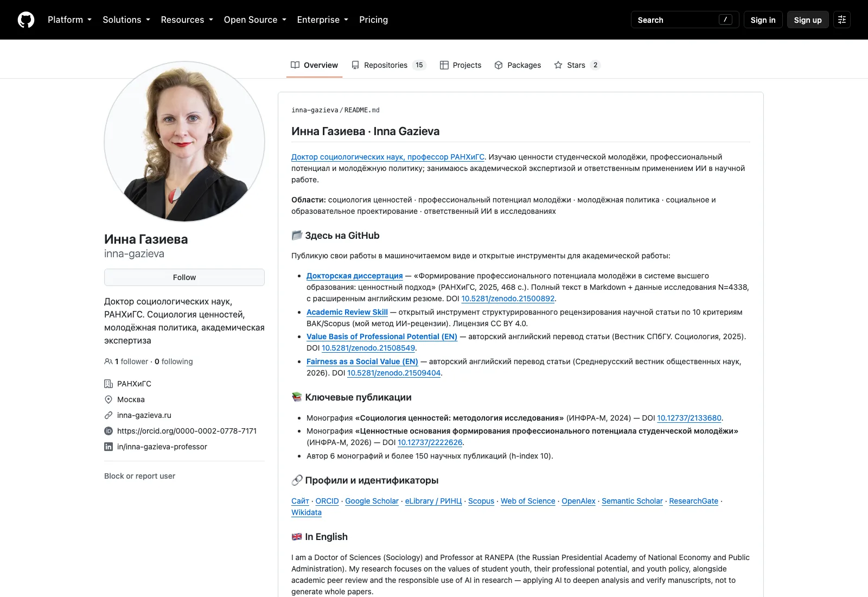Expand the Solutions dropdown
Image resolution: width=868 pixels, height=597 pixels.
click(x=126, y=20)
